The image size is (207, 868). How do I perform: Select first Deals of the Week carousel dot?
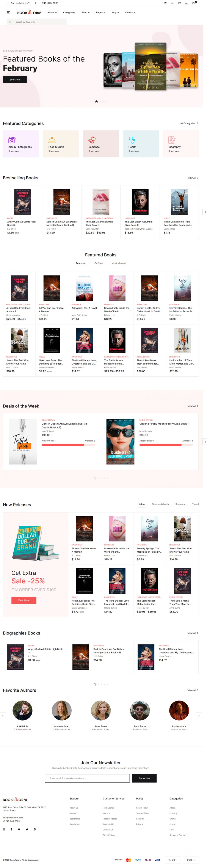tap(95, 478)
